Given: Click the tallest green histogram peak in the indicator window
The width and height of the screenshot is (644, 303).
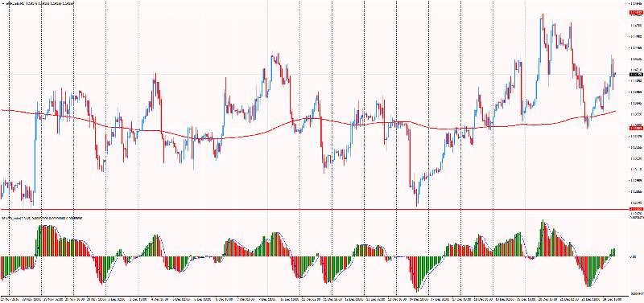Looking at the screenshot, I should point(542,238).
